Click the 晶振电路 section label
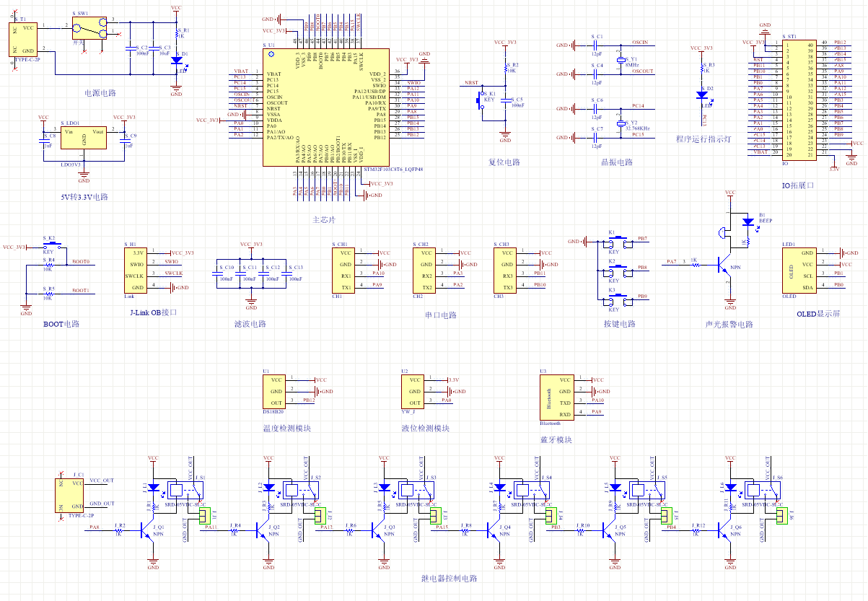 click(x=617, y=162)
